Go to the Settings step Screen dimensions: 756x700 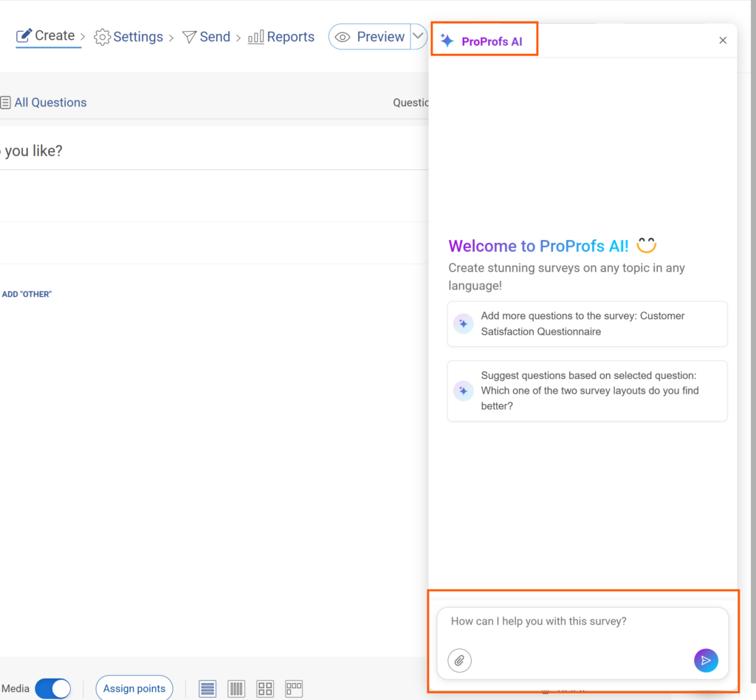(x=129, y=37)
